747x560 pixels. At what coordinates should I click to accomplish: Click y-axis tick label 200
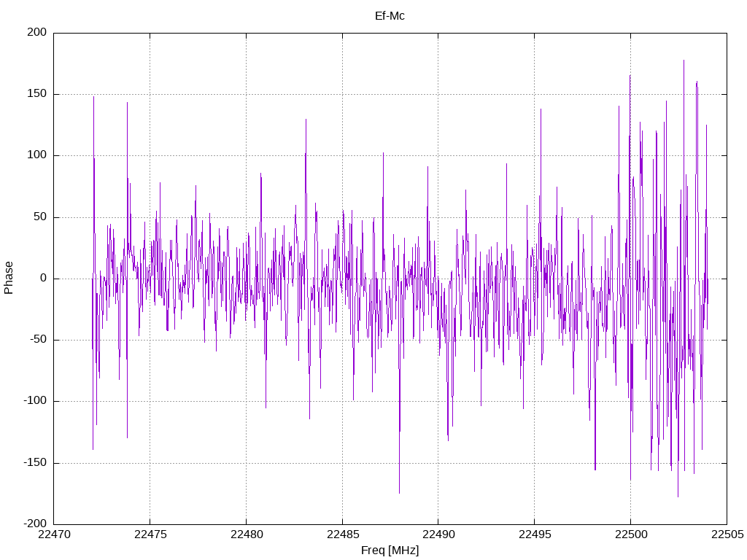coord(37,32)
